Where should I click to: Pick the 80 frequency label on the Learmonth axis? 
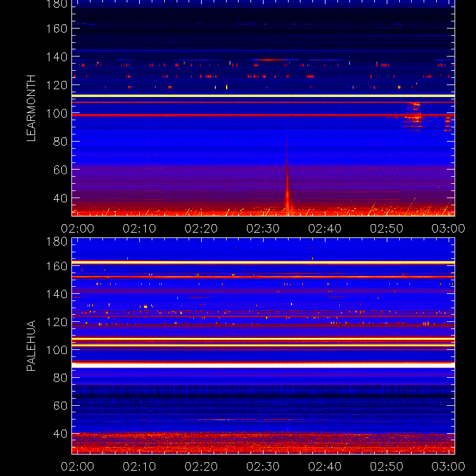(x=60, y=142)
